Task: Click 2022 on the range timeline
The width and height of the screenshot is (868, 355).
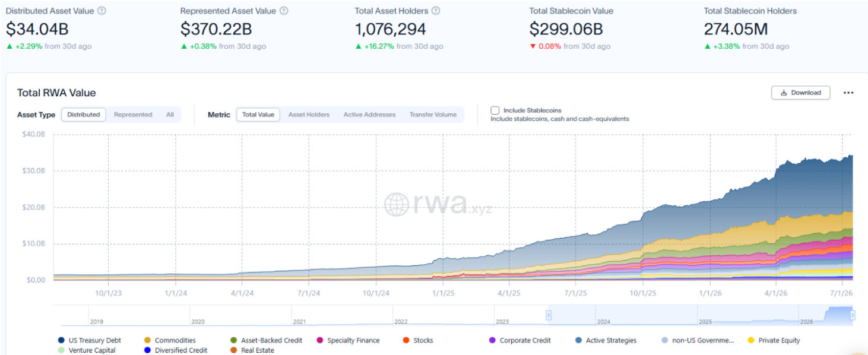Action: [401, 322]
